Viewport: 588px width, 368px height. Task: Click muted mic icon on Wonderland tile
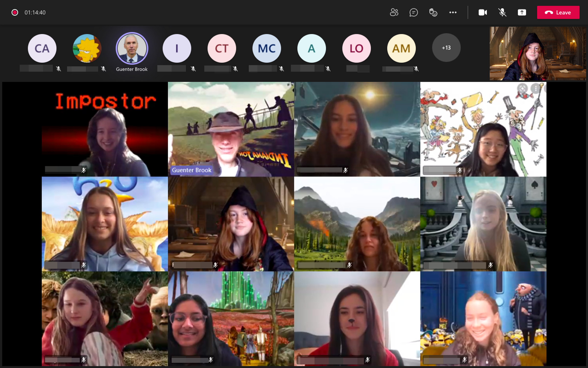(490, 265)
